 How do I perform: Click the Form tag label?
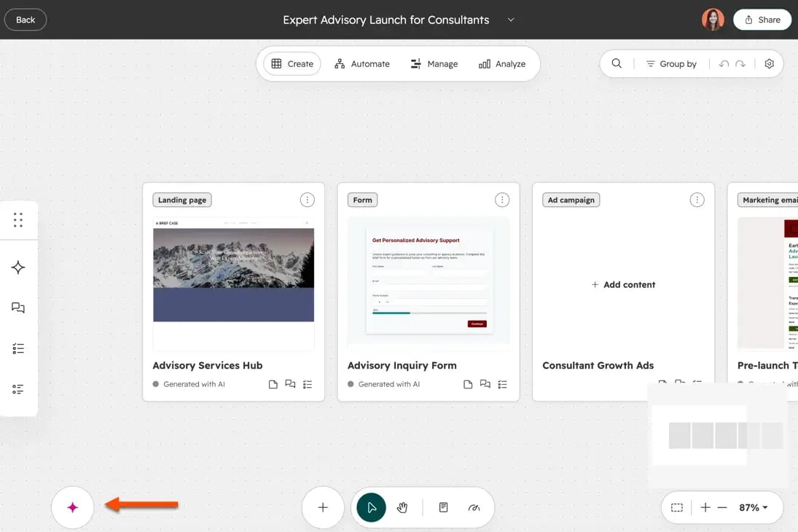coord(362,200)
